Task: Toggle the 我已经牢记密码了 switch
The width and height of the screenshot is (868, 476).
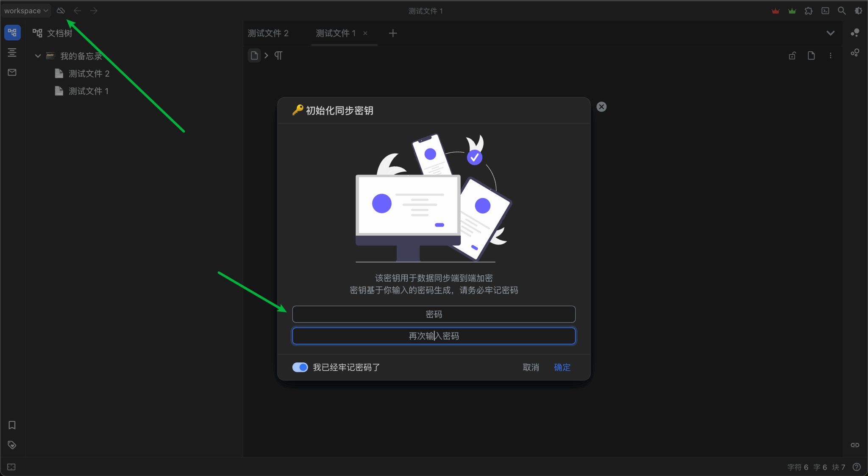Action: (x=300, y=367)
